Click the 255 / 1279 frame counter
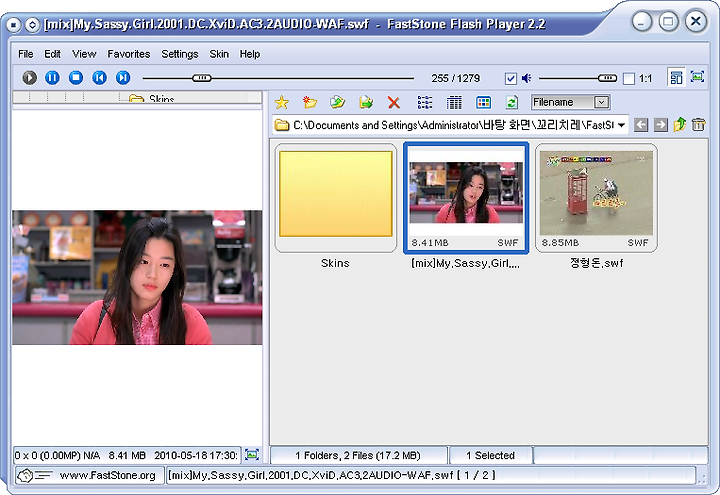This screenshot has height=495, width=720. (x=456, y=79)
